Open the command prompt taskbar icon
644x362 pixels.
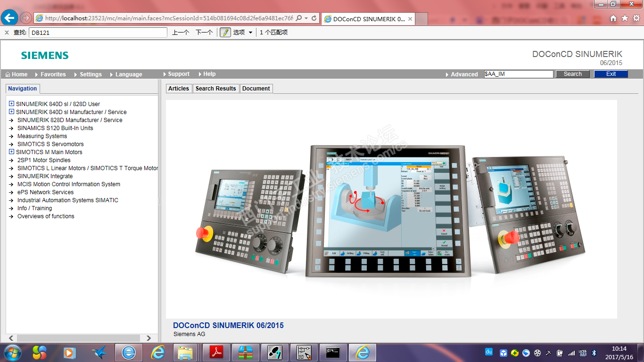(333, 353)
